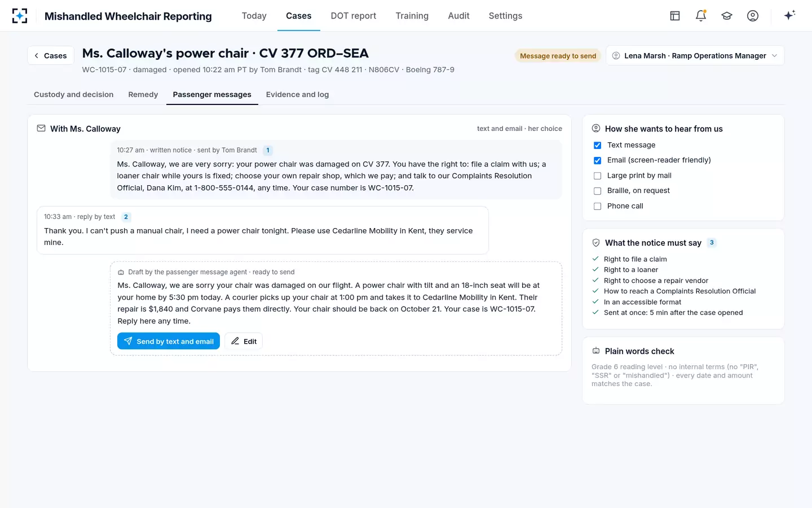
Task: Click 'Sent at once: 5 min after the case opened'
Action: [673, 313]
